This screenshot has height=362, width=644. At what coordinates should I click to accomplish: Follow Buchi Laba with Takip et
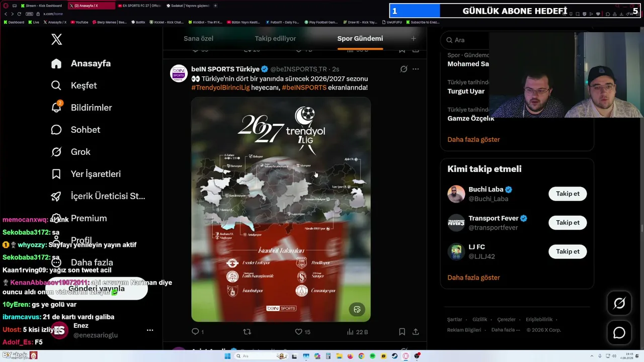point(568,194)
